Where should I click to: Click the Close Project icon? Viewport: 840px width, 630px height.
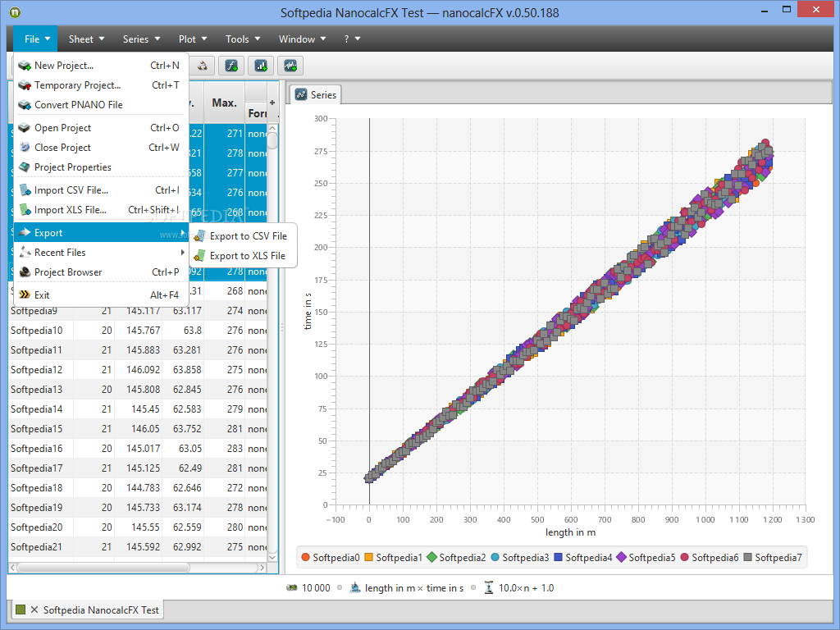pyautogui.click(x=25, y=148)
